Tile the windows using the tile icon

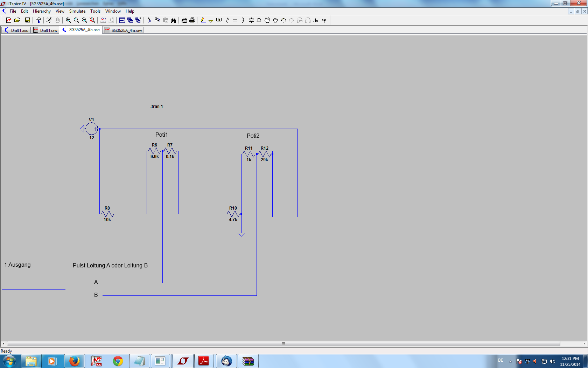[122, 20]
